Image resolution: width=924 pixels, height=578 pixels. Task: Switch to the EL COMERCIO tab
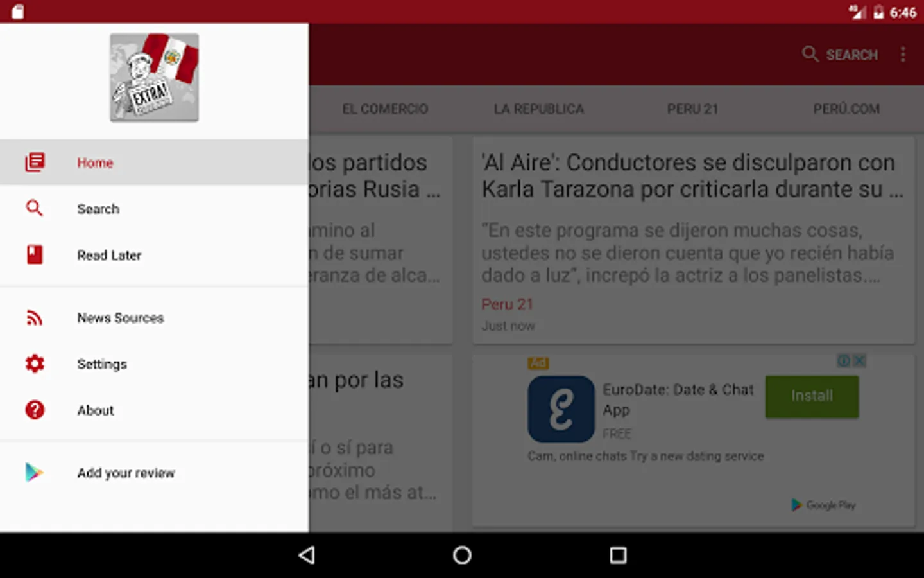tap(385, 109)
